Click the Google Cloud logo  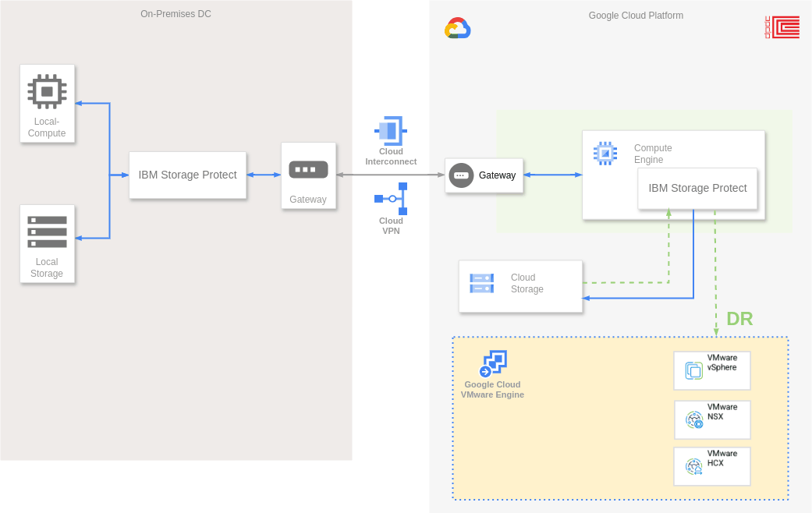coord(457,28)
